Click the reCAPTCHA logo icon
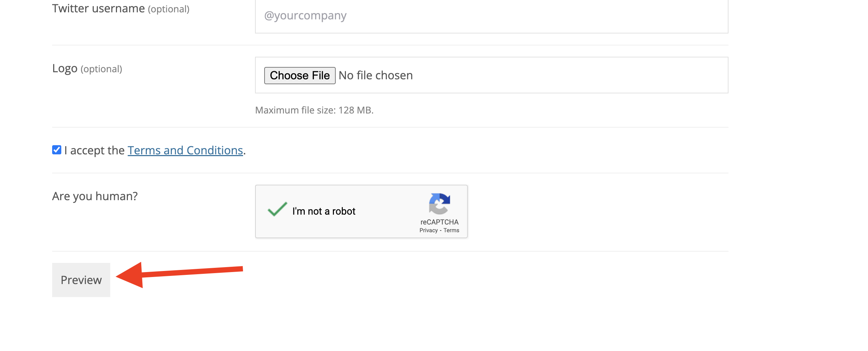The width and height of the screenshot is (868, 351). (x=439, y=203)
